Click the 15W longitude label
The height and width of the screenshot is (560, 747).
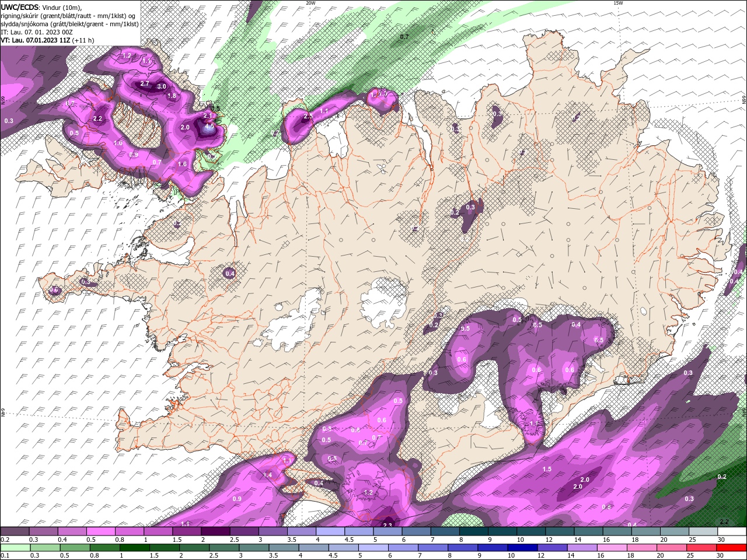coord(618,3)
